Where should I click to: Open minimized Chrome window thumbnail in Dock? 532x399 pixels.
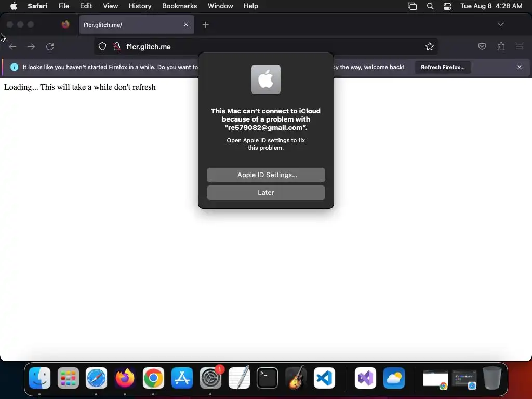pyautogui.click(x=435, y=379)
